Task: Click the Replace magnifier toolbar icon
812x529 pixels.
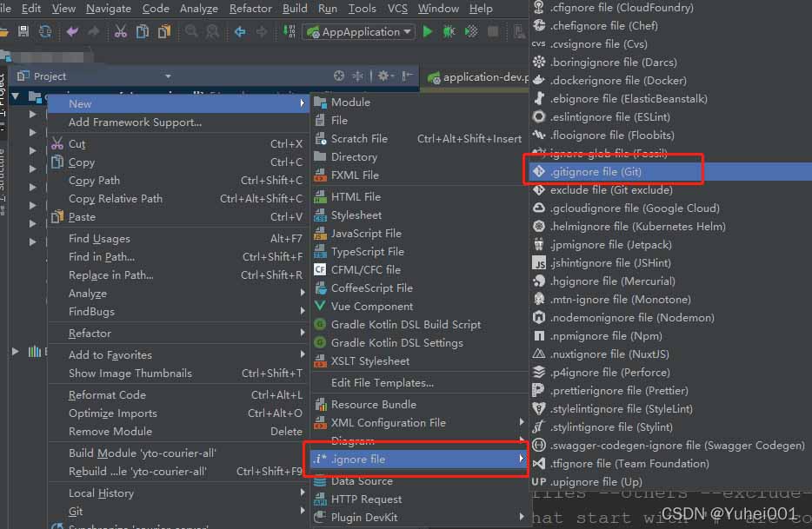Action: [212, 31]
